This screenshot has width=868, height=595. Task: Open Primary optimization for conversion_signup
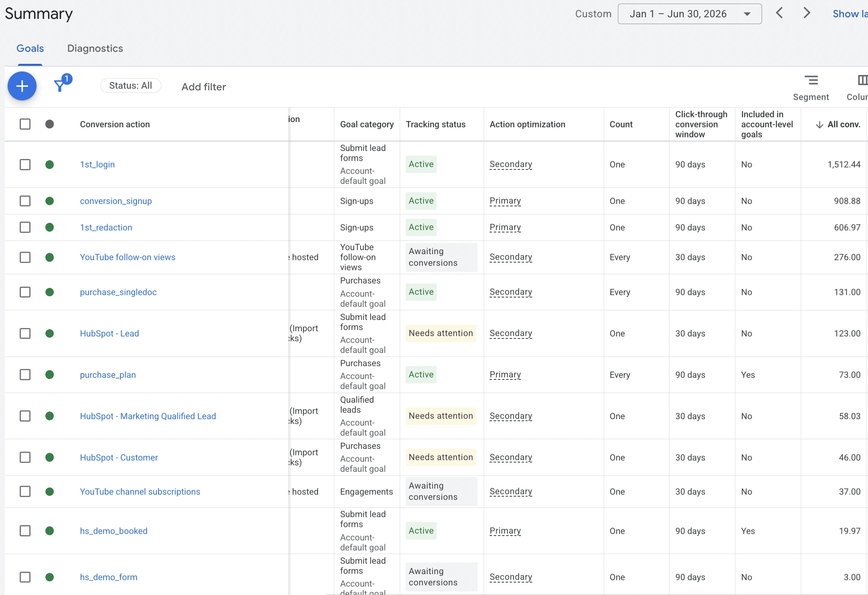[505, 201]
